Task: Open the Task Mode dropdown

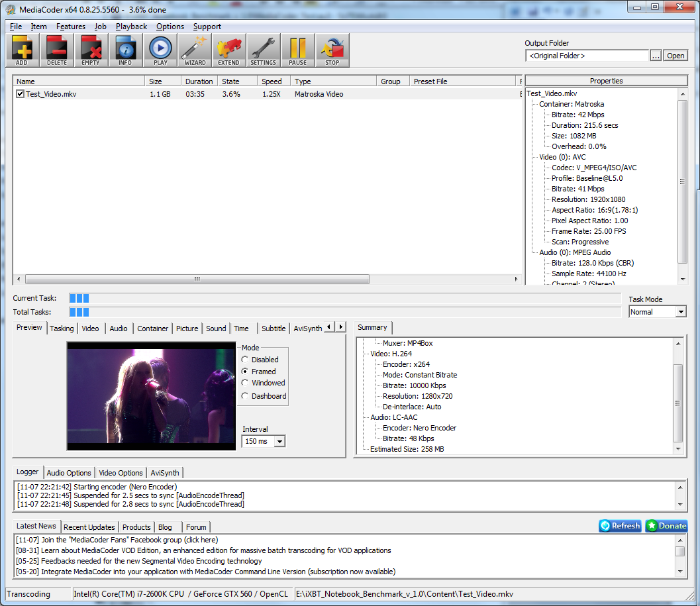Action: tap(681, 312)
